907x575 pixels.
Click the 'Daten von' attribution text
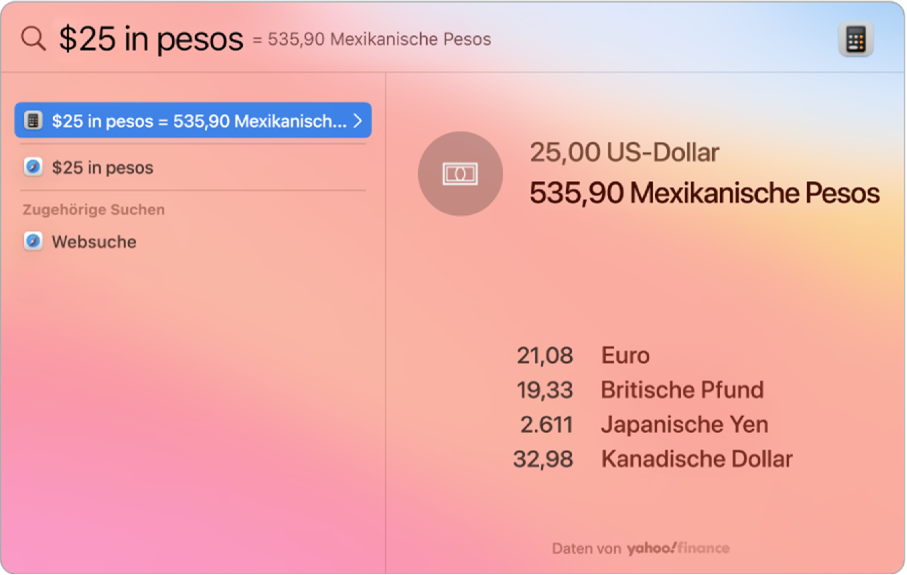tap(587, 548)
